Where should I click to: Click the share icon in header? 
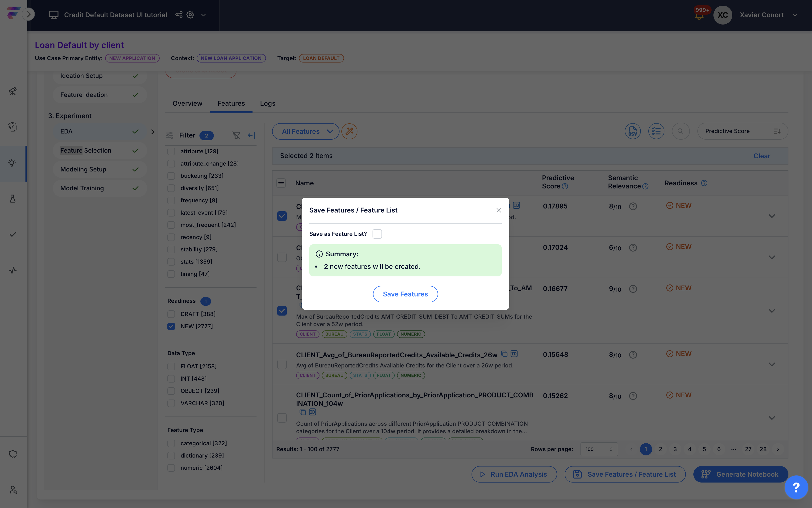click(179, 15)
